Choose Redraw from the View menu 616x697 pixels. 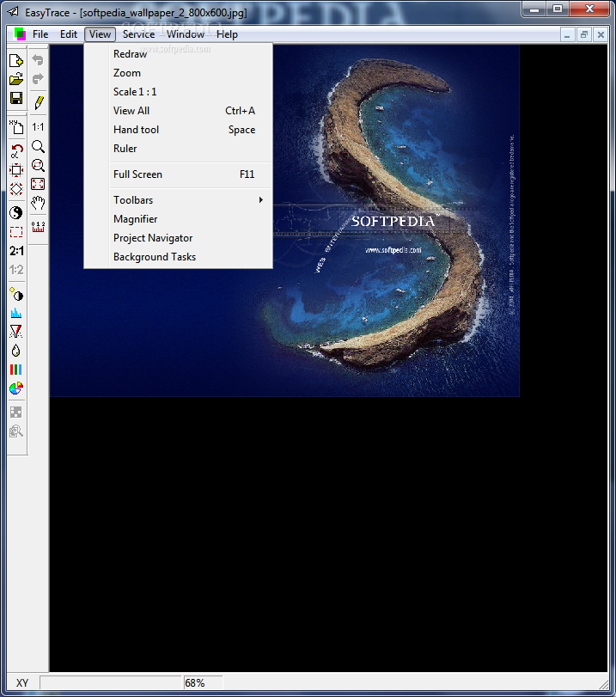(178, 54)
